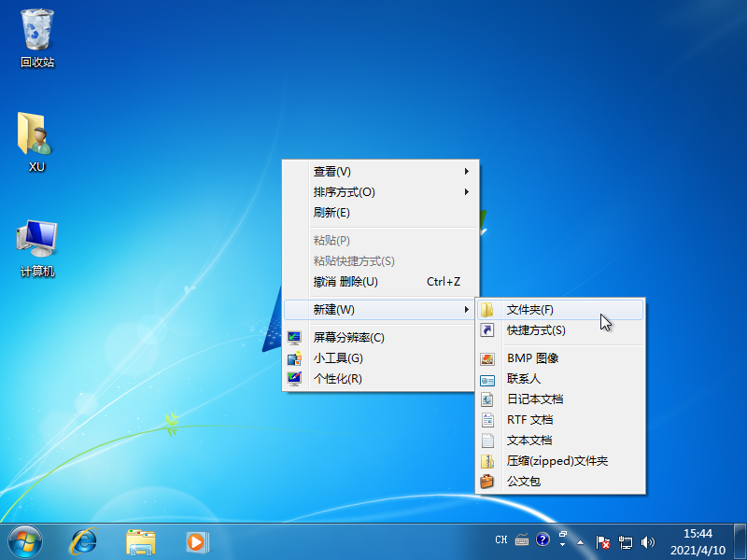Open Windows Media Player taskbar icon
The width and height of the screenshot is (747, 560).
tap(196, 540)
